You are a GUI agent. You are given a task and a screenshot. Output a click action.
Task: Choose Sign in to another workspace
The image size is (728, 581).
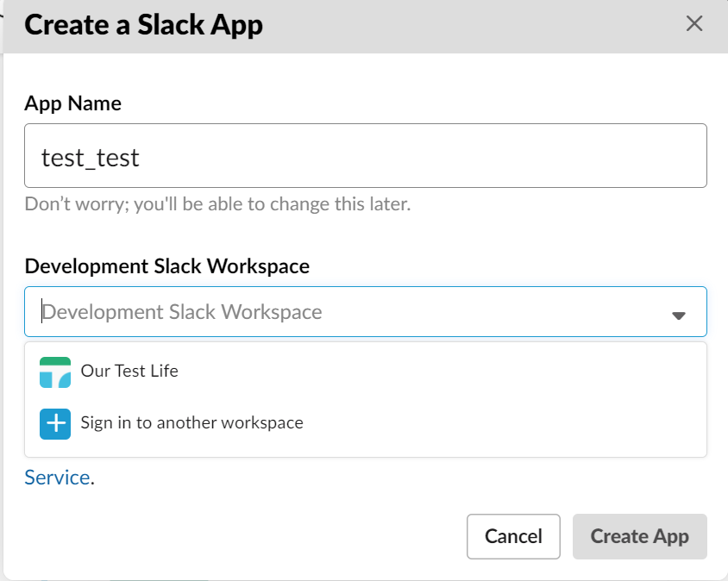pos(366,423)
